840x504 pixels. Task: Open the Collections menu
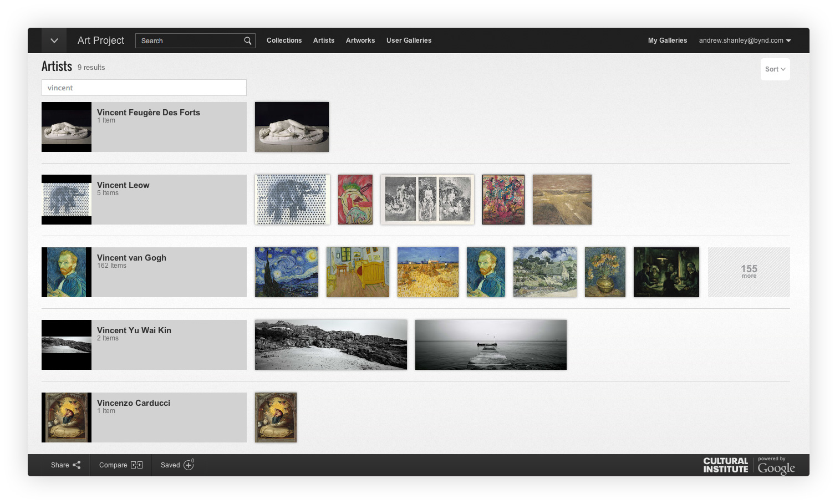(284, 40)
